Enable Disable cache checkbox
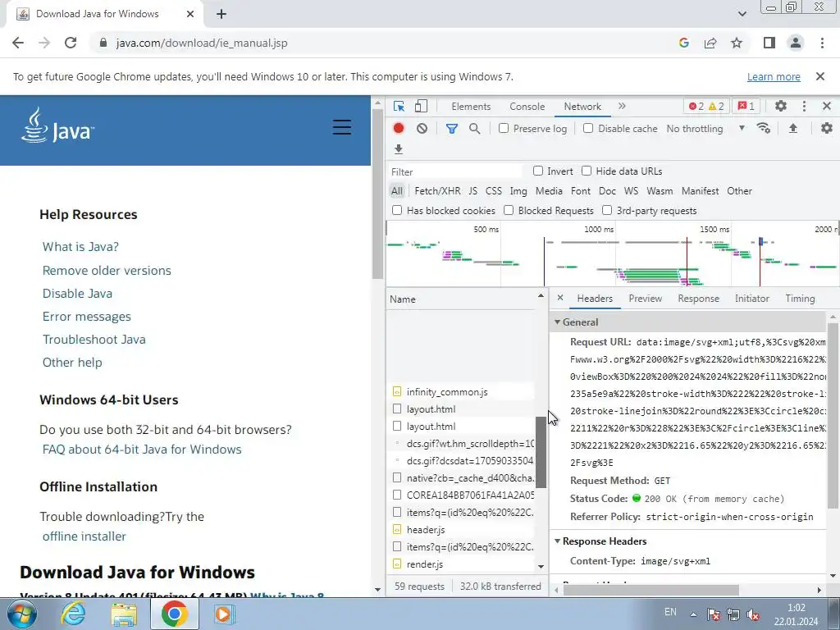The width and height of the screenshot is (840, 630). click(588, 129)
